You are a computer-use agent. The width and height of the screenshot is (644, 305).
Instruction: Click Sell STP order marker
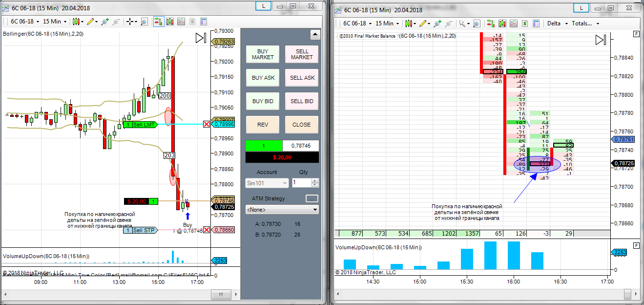point(140,230)
